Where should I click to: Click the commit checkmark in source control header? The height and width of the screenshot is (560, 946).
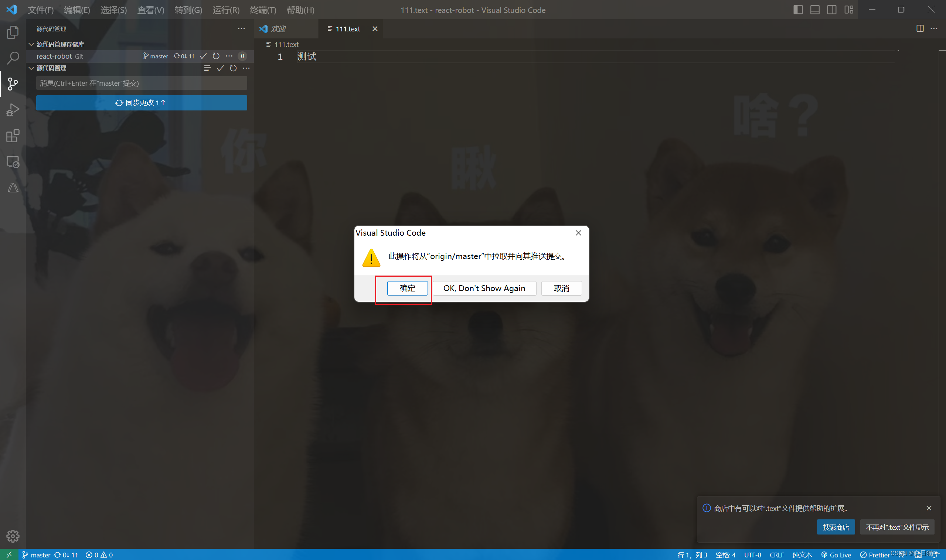coord(220,68)
